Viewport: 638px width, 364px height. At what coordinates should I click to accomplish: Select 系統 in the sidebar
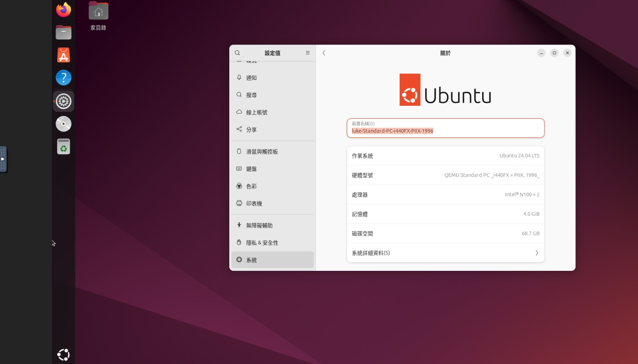(x=273, y=260)
